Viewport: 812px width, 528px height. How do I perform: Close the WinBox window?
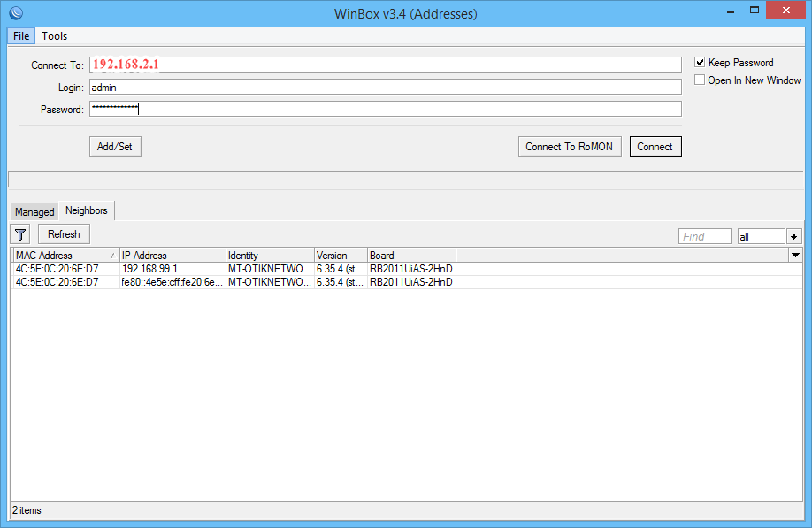(786, 11)
